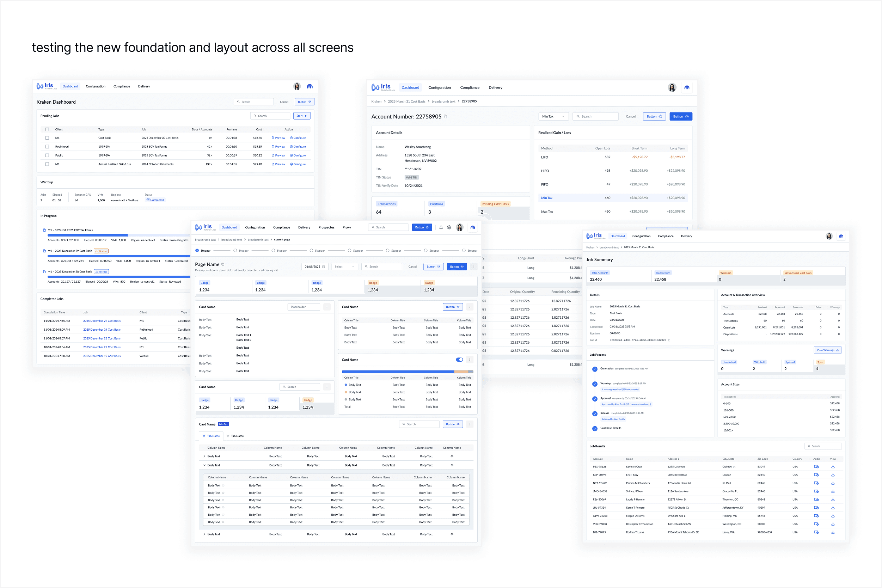Viewport: 882px width, 588px height.
Task: Select the Min Tax row in Realized Gain/Loss
Action: (613, 198)
